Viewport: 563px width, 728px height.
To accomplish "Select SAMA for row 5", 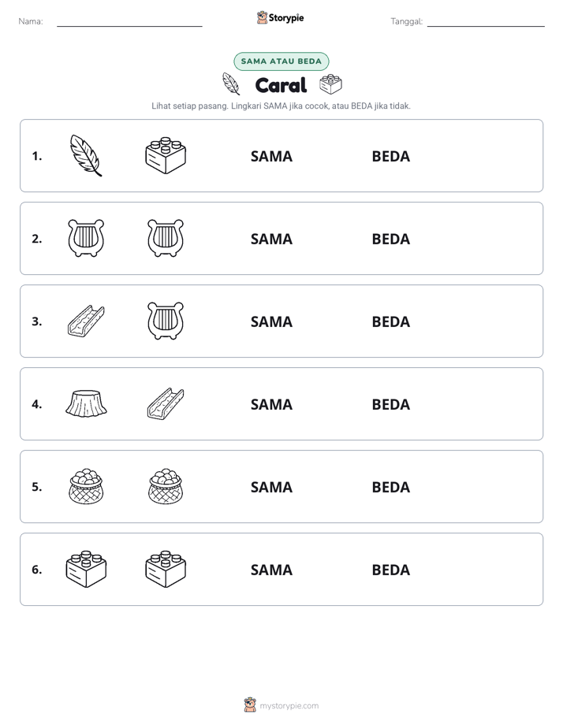I will pos(271,487).
